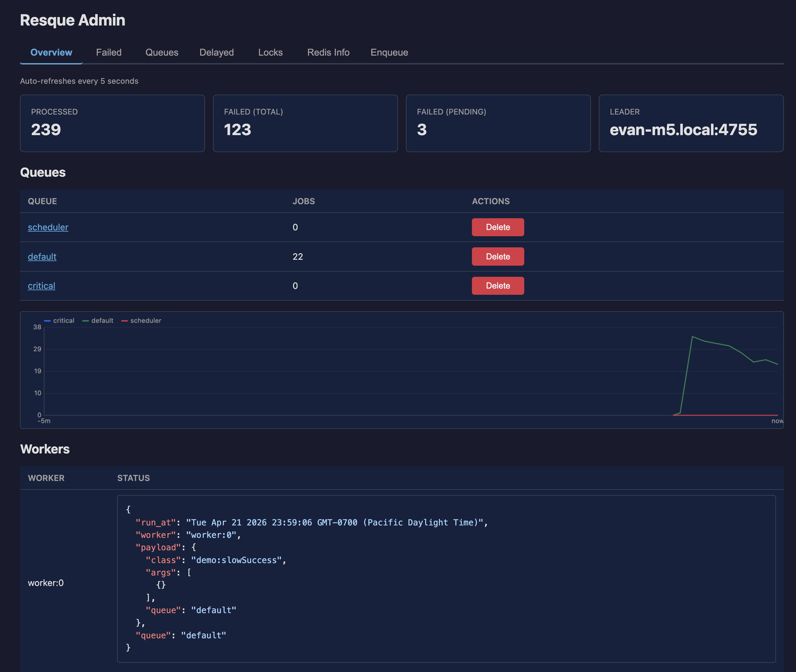Click the Queues section heading
This screenshot has height=672, width=796.
[x=43, y=172]
